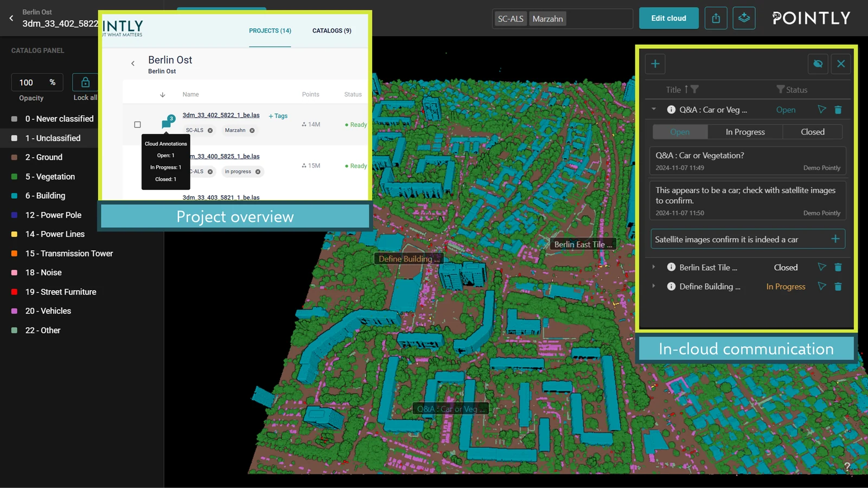Delete the Berlin East Tile annotation
The image size is (868, 488).
838,267
